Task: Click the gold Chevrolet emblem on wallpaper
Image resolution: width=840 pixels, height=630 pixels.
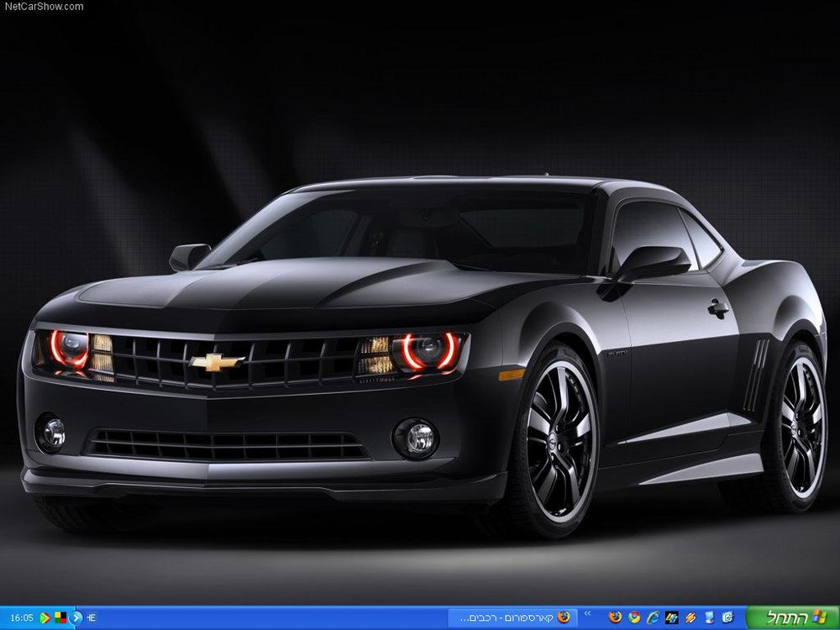Action: [217, 362]
